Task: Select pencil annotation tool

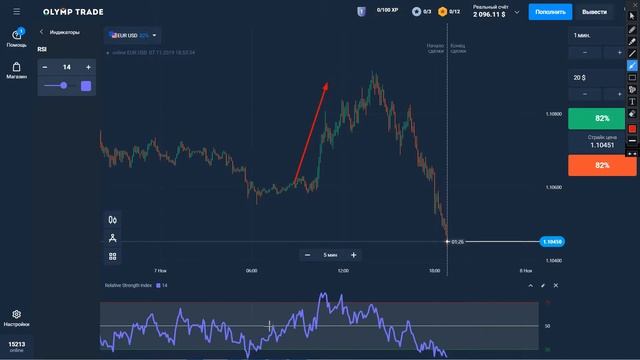Action: pos(632,29)
